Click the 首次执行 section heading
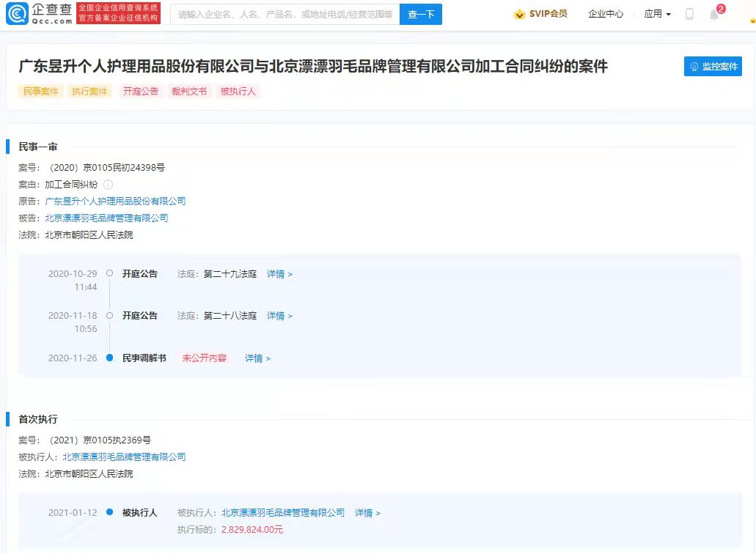 38,420
